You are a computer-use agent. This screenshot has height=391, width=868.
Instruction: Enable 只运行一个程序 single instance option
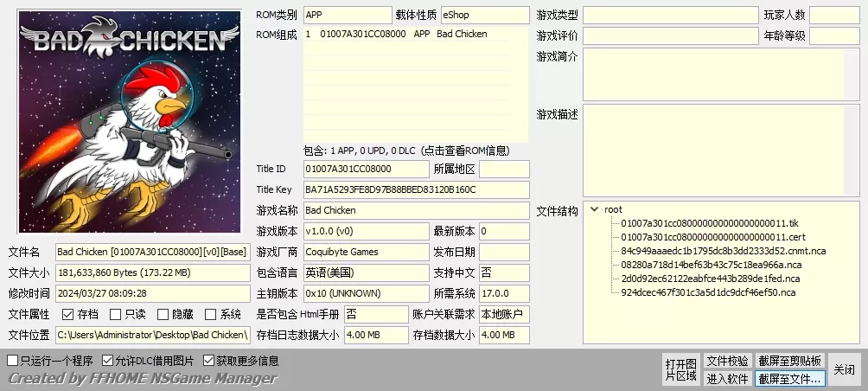[13, 361]
